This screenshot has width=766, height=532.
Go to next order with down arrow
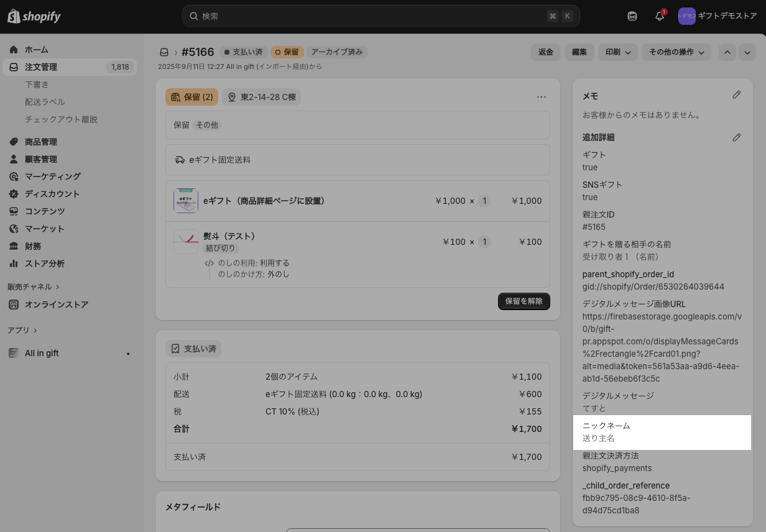747,52
